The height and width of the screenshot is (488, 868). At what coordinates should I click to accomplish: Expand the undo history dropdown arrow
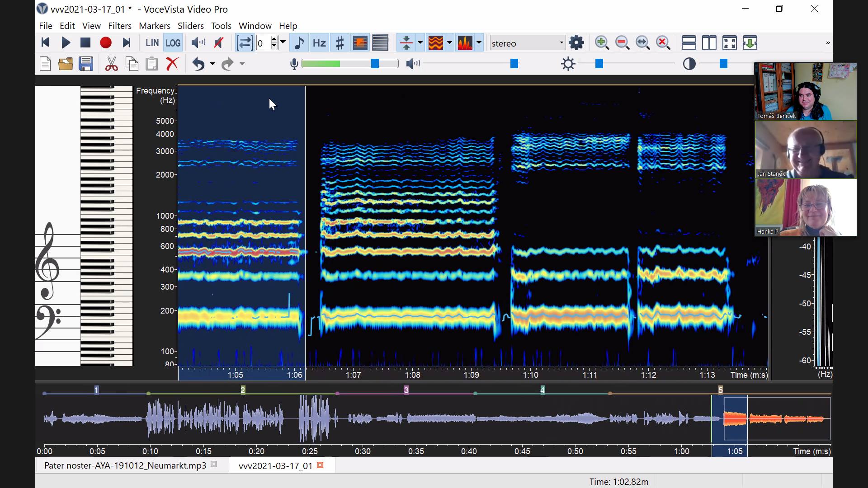tap(212, 64)
